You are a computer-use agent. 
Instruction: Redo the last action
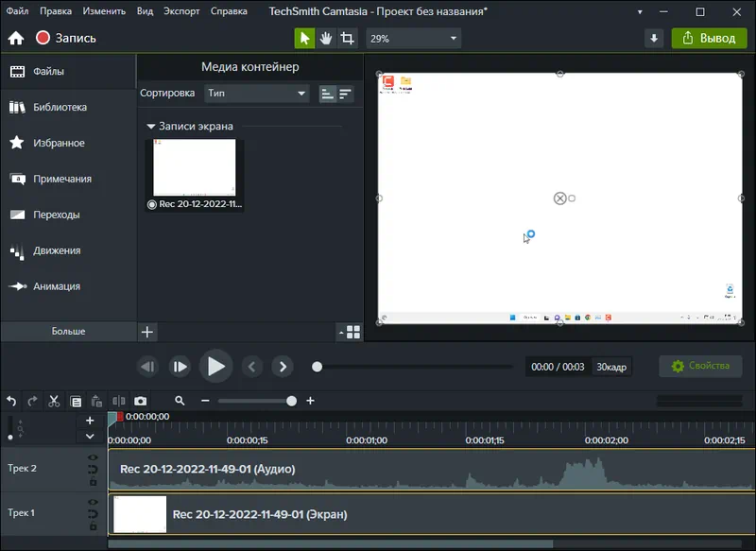click(32, 401)
